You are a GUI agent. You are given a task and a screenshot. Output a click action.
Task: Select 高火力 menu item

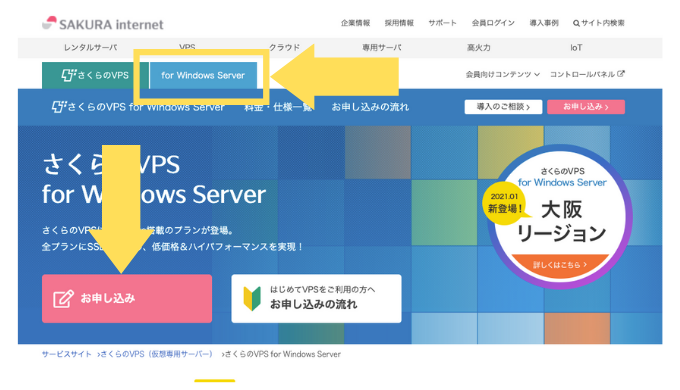coord(479,48)
